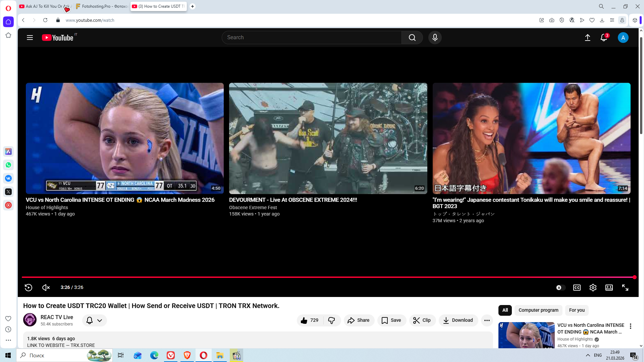Select the Computer program filter chip

coord(538,310)
